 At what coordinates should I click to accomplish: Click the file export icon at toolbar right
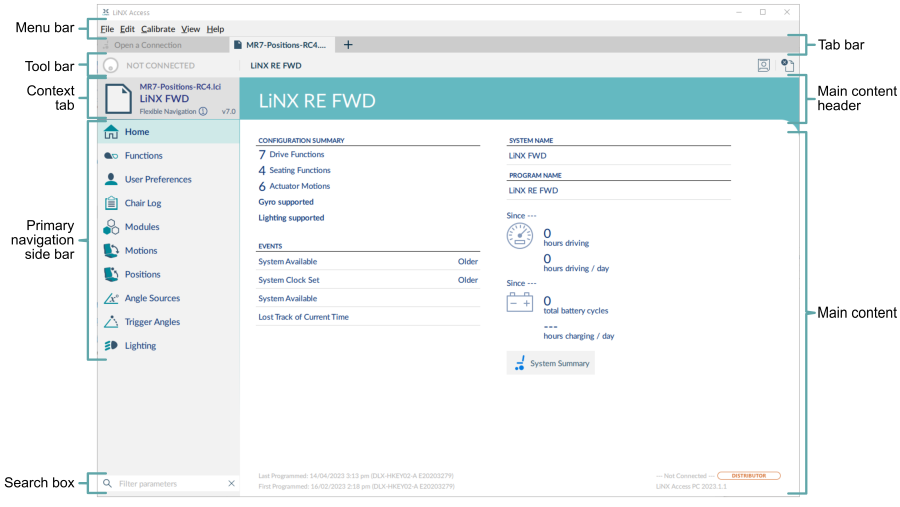coord(788,65)
